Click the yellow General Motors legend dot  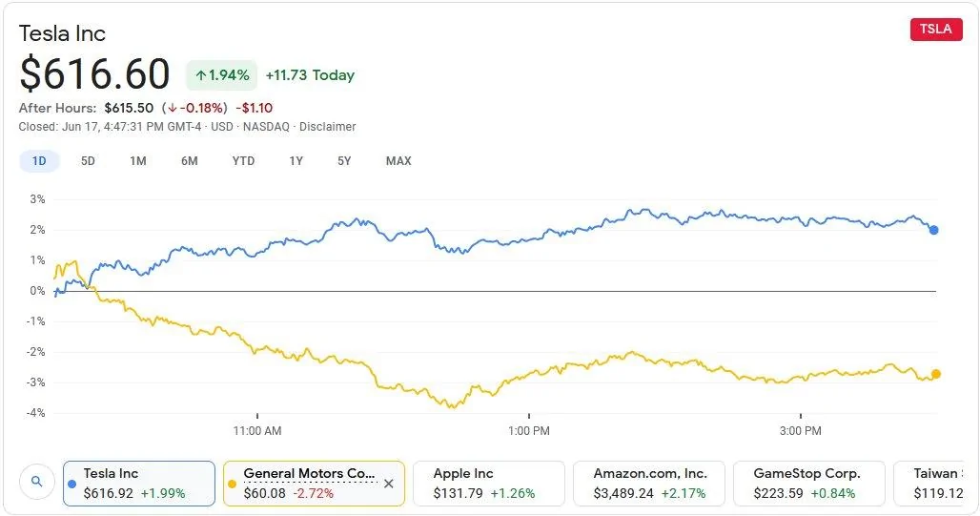click(x=233, y=484)
